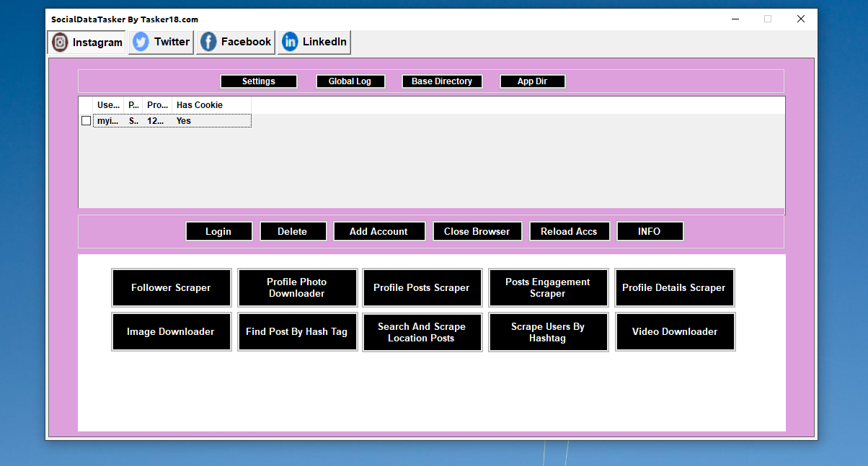
Task: Tick the checkbox for the account row
Action: pyautogui.click(x=87, y=121)
